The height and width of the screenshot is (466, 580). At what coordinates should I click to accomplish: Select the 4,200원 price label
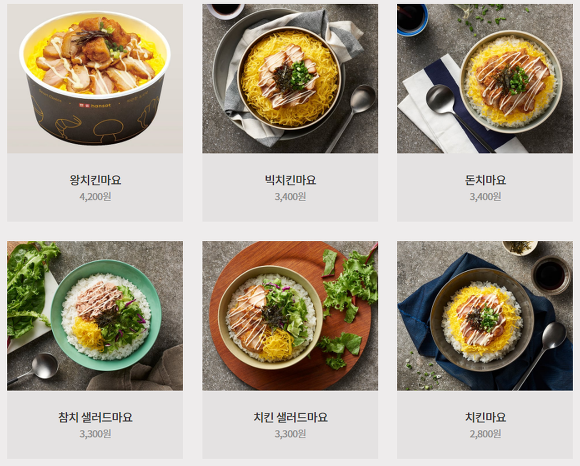(95, 196)
